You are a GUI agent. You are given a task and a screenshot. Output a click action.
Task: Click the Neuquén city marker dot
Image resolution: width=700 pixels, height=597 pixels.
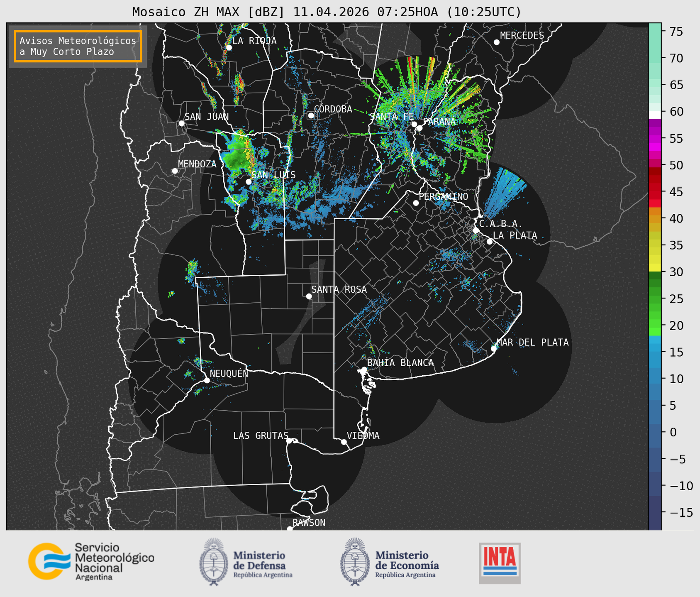pos(207,380)
